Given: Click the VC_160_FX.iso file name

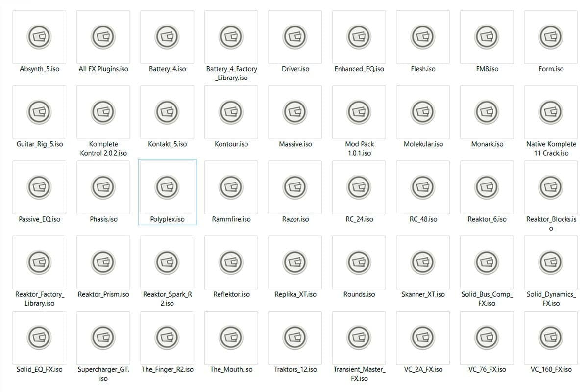Looking at the screenshot, I should [551, 369].
